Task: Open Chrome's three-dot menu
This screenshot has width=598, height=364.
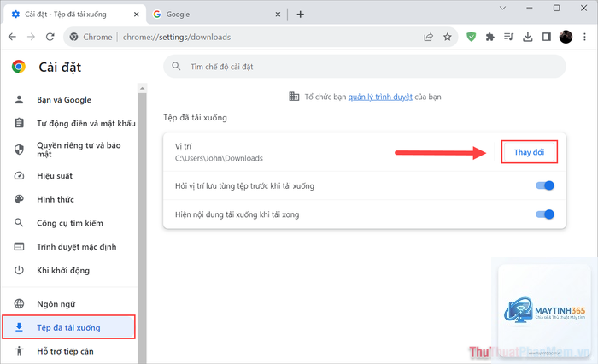Action: 584,37
